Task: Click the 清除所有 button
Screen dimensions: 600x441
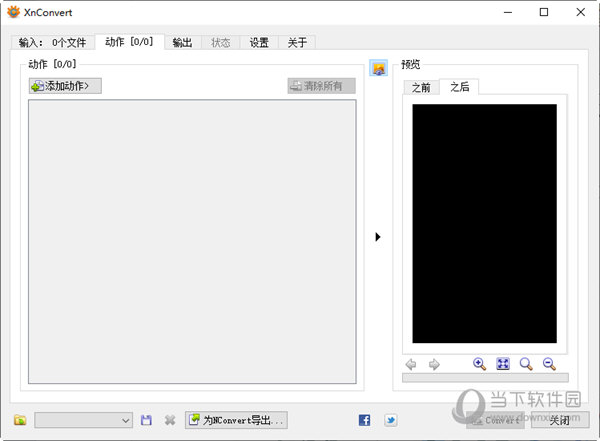Action: 321,86
